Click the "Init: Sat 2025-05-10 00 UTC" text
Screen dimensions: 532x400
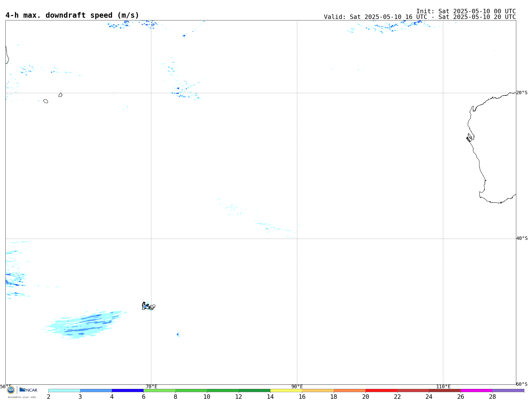(466, 11)
